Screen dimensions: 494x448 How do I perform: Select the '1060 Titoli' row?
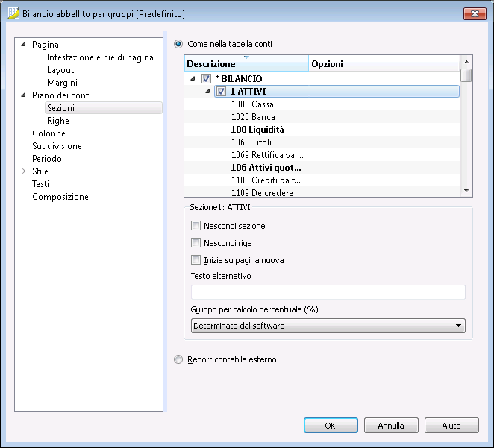[322, 142]
